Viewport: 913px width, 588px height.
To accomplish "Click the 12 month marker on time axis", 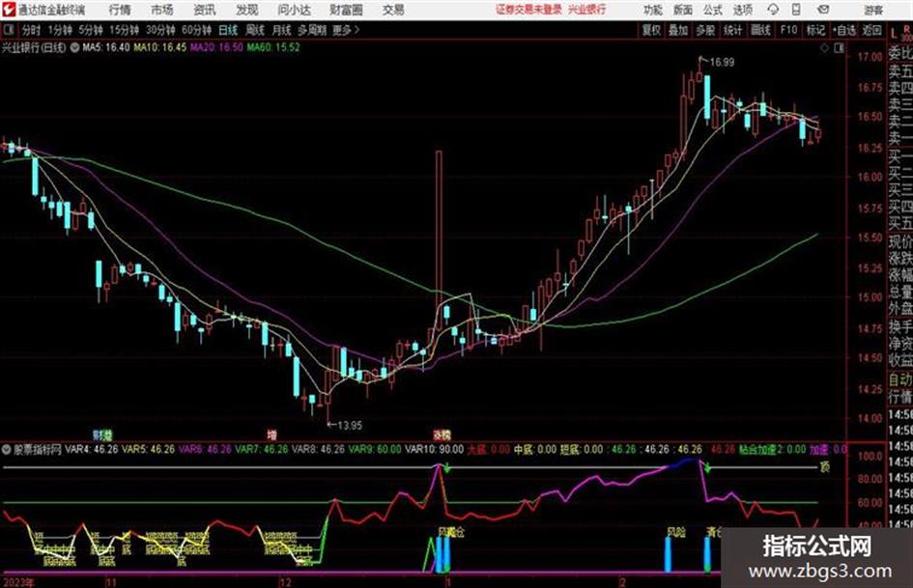I will click(285, 582).
